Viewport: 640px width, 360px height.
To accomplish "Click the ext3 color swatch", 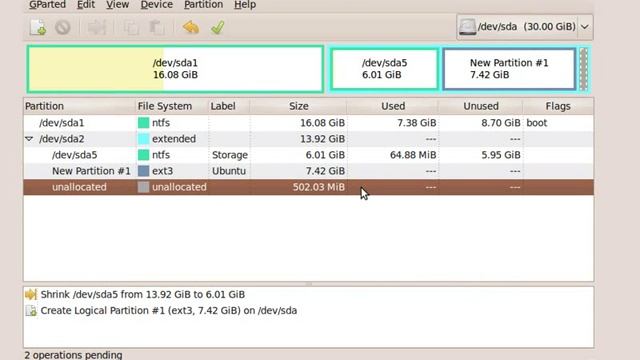I will tap(143, 171).
